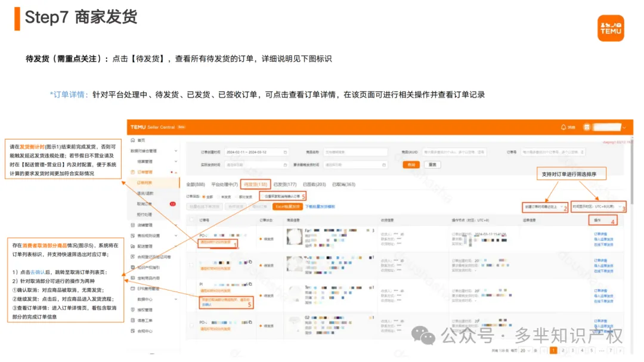Click product thumbnail in the "Far" row
The width and height of the screenshot is (644, 362).
[x=295, y=237]
